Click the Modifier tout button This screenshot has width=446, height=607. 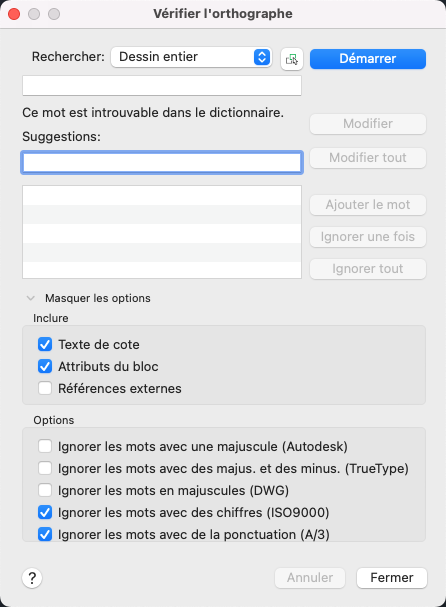[368, 158]
